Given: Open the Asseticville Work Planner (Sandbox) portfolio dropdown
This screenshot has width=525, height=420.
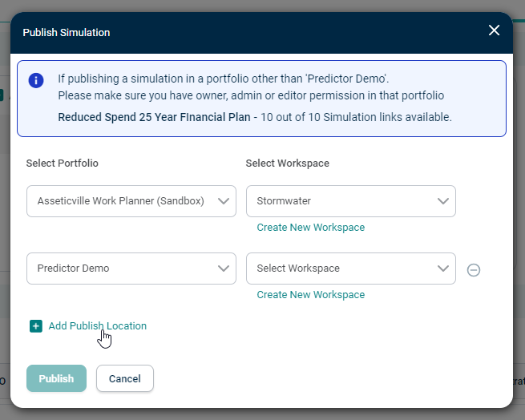Looking at the screenshot, I should pyautogui.click(x=131, y=201).
